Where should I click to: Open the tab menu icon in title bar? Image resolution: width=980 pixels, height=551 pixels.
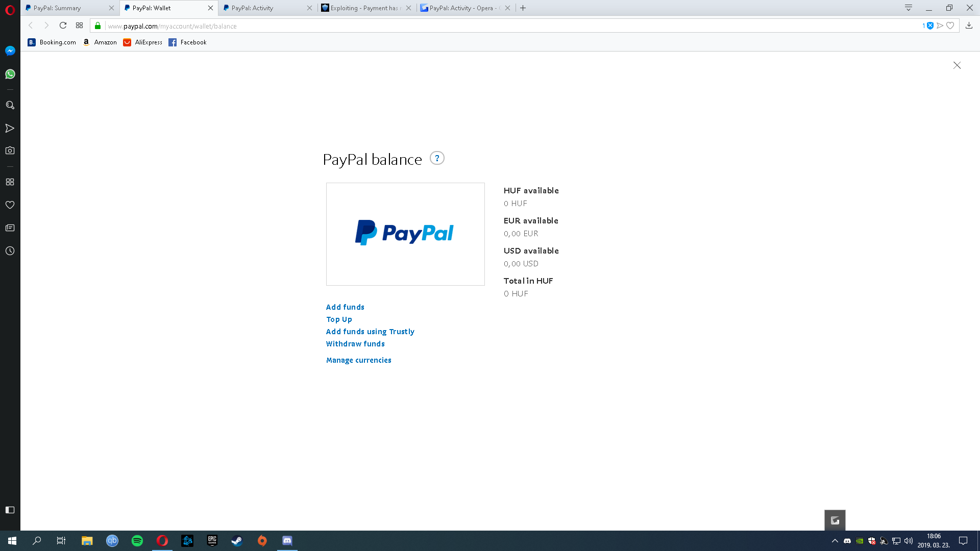click(909, 8)
